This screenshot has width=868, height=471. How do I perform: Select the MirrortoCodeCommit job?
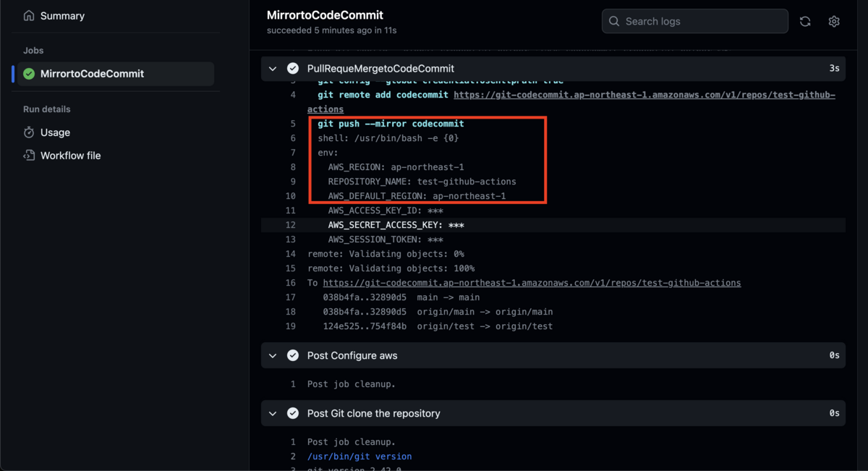[x=116, y=74]
